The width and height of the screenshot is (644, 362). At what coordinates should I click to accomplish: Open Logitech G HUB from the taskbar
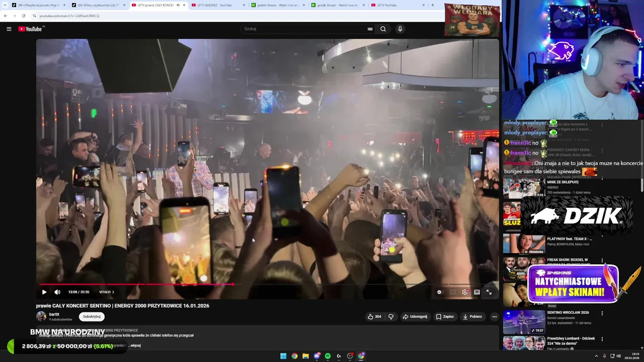pos(339,356)
